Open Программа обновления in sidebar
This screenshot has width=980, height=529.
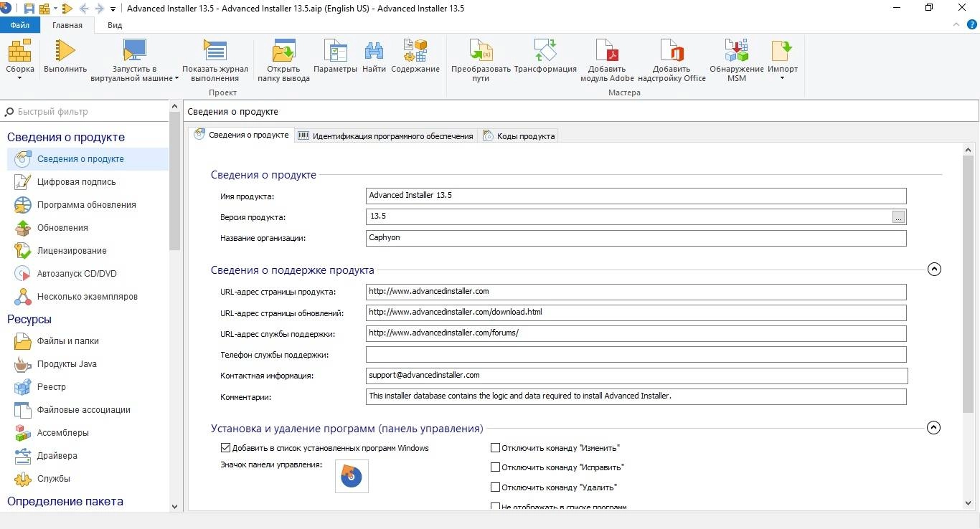(x=88, y=205)
